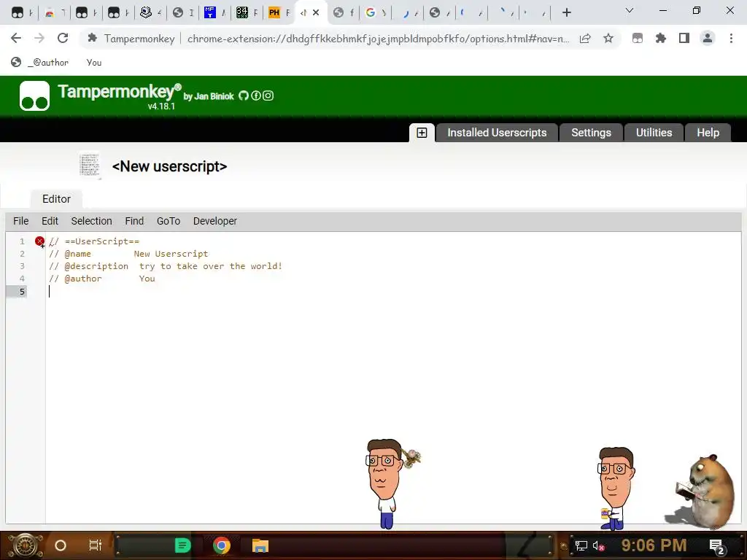This screenshot has width=747, height=560.
Task: Open the Selection menu
Action: pos(91,222)
